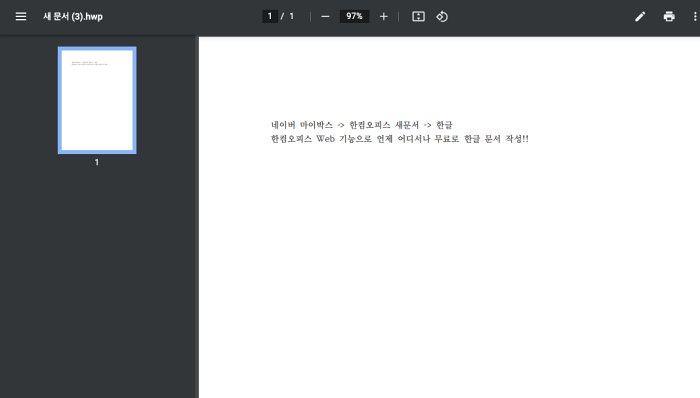Click the thumbnail page label 1

pyautogui.click(x=97, y=162)
